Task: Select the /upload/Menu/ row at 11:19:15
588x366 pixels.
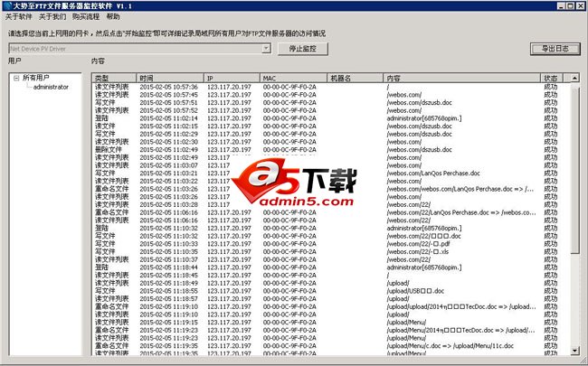Action: (331, 322)
